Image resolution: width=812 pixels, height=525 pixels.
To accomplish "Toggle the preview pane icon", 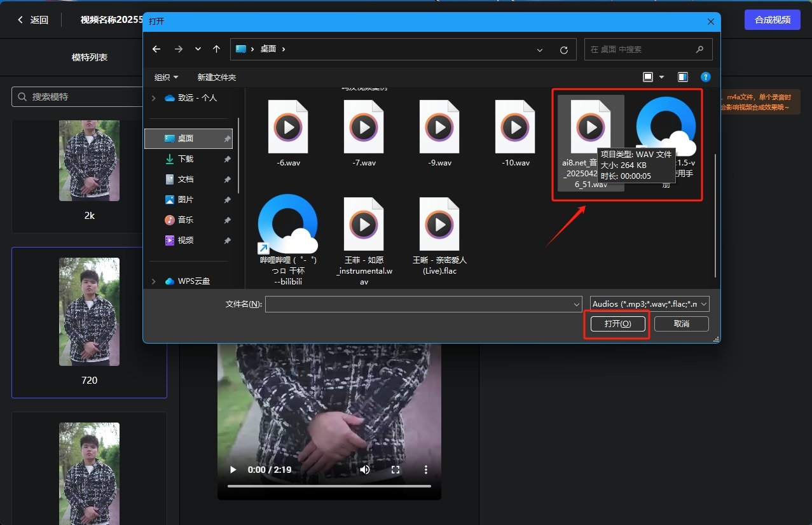I will coord(682,77).
